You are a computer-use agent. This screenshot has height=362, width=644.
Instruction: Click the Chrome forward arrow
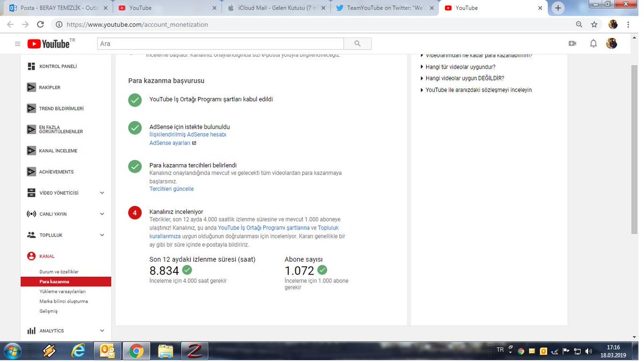click(25, 25)
